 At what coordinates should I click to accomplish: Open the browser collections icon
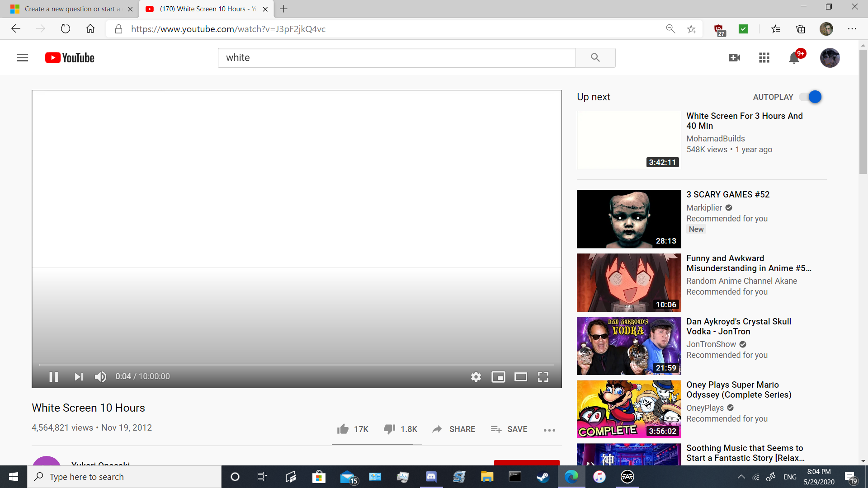tap(801, 29)
